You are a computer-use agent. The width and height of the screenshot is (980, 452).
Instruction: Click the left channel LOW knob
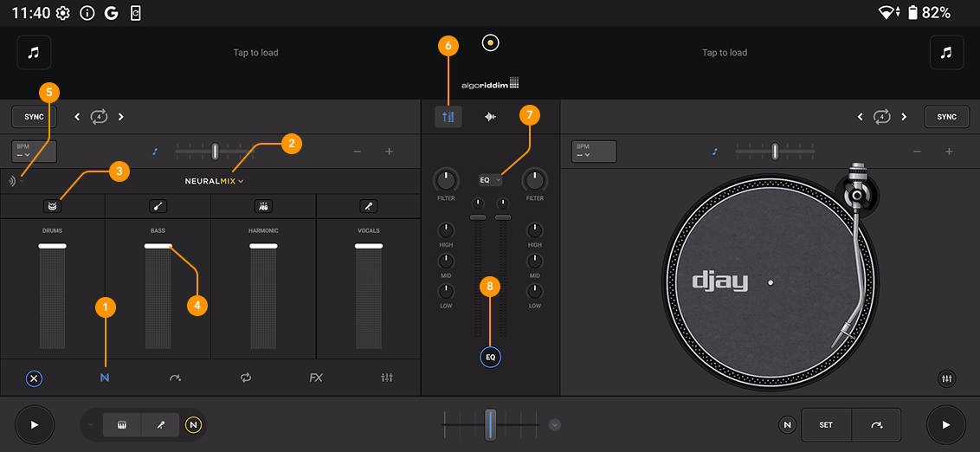(446, 291)
